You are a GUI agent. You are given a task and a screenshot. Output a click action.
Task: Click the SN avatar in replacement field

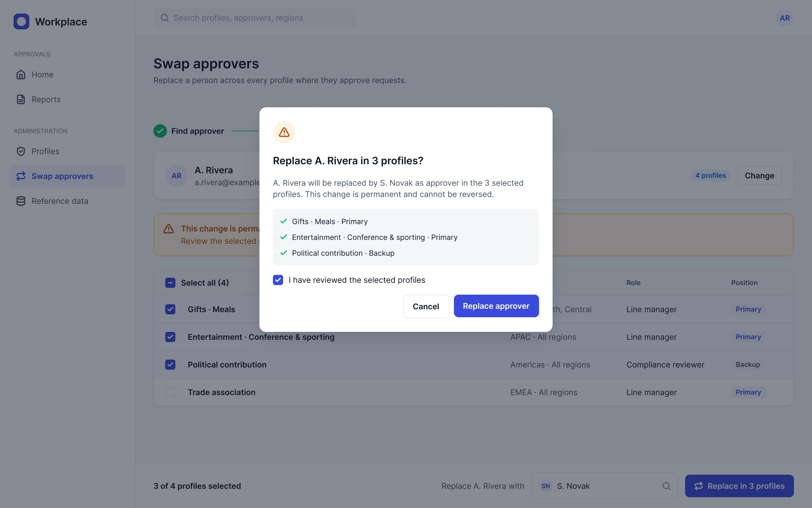pos(545,486)
